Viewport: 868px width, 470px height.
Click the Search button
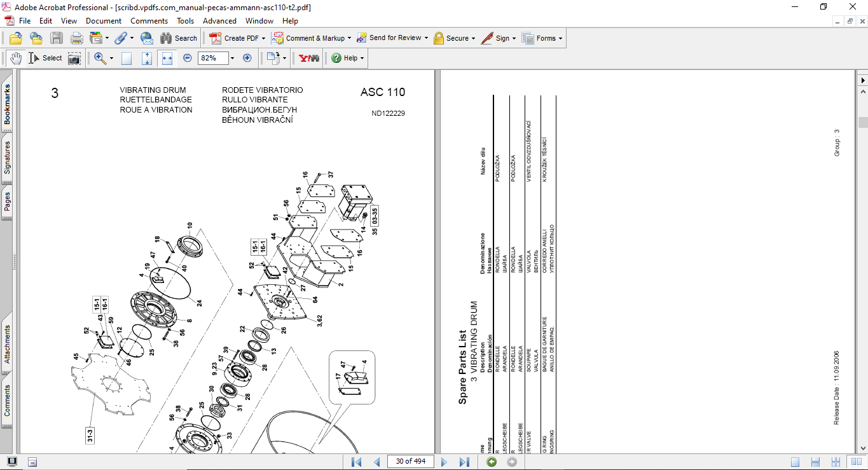point(179,38)
